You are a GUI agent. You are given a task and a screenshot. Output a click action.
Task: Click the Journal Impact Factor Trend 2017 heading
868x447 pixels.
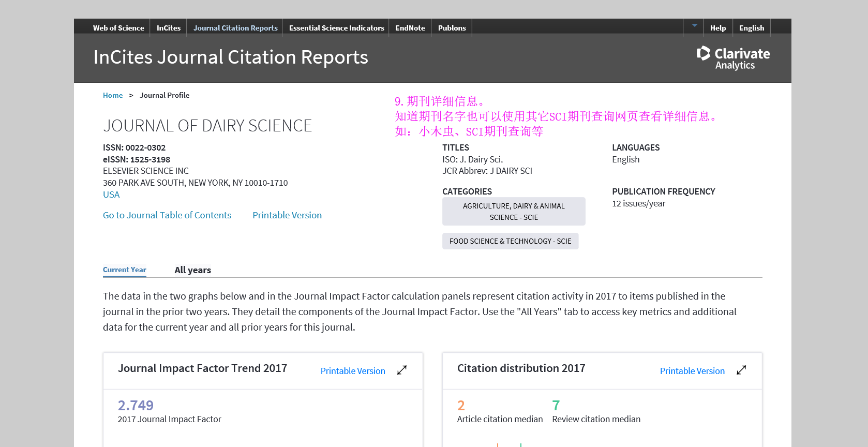pos(202,368)
